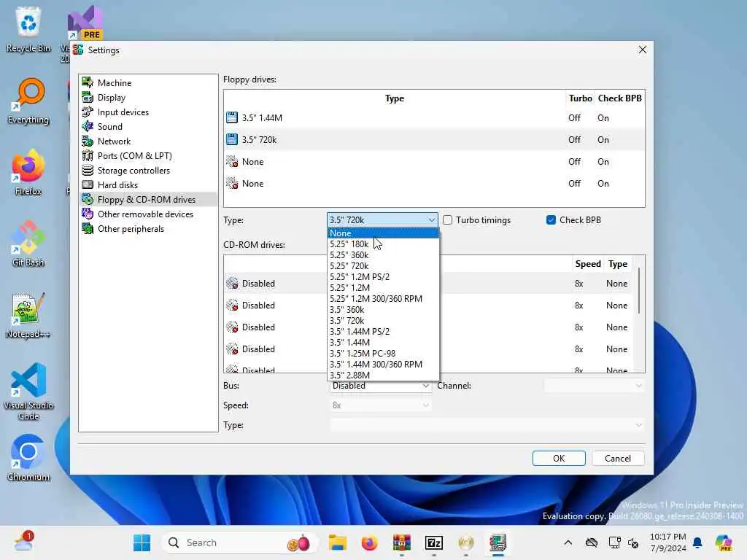Open the Sound settings category
747x560 pixels.
pos(147,127)
